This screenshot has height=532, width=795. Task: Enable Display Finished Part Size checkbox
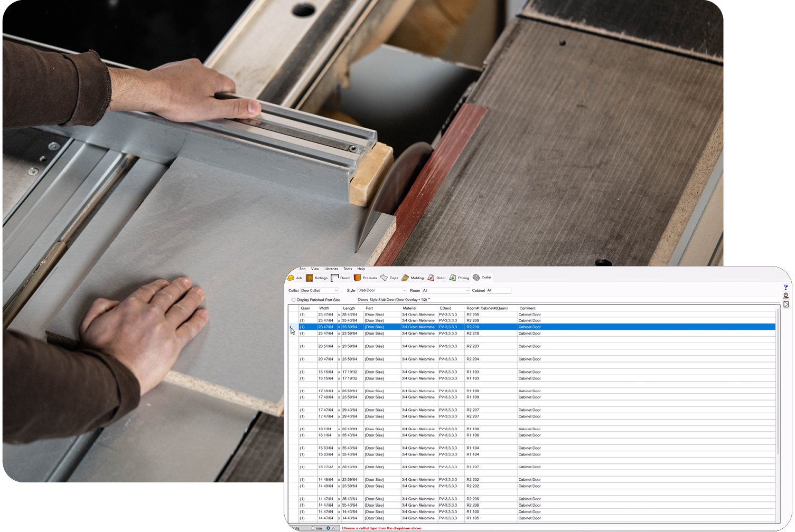[x=294, y=300]
